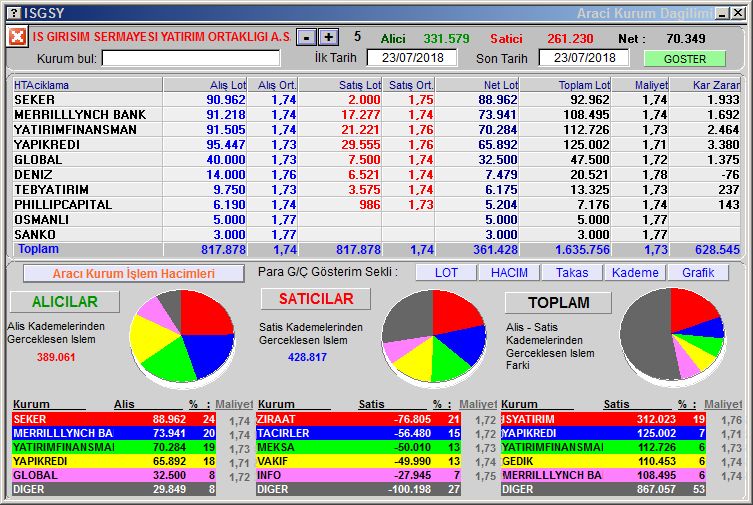Click the green GOSTER button

pos(684,59)
